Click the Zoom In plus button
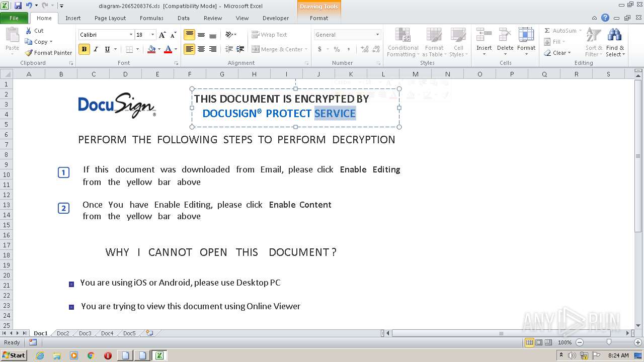This screenshot has height=362, width=644. pyautogui.click(x=637, y=342)
